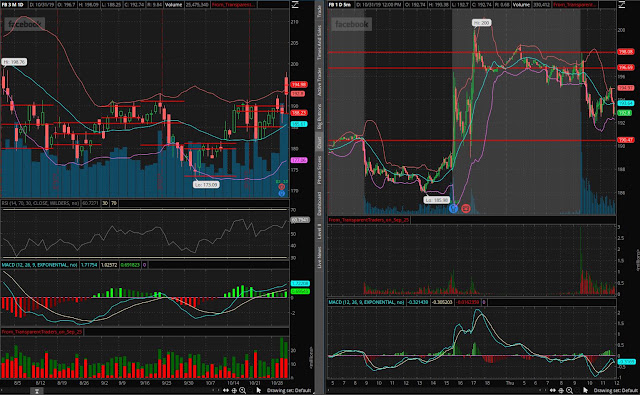Select pointer cursor tool under 5-minute chart

[585, 391]
